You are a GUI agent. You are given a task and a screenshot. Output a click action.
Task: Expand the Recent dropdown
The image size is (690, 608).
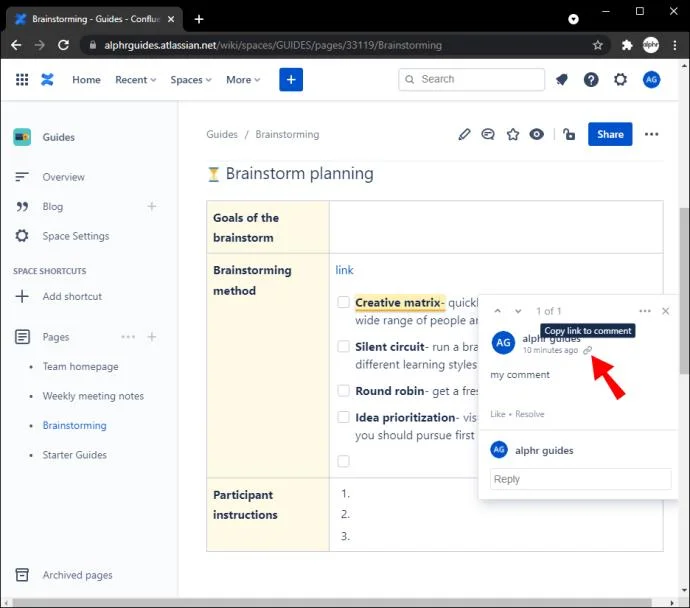point(136,80)
